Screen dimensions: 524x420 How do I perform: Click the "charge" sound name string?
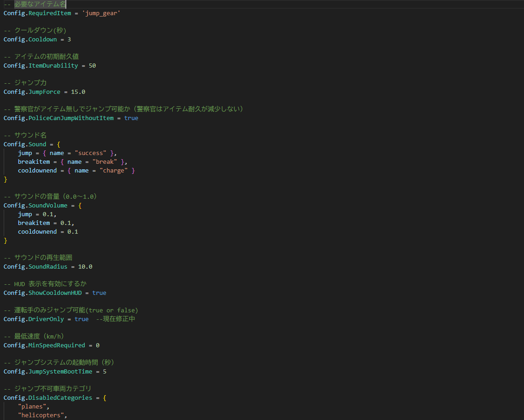114,171
